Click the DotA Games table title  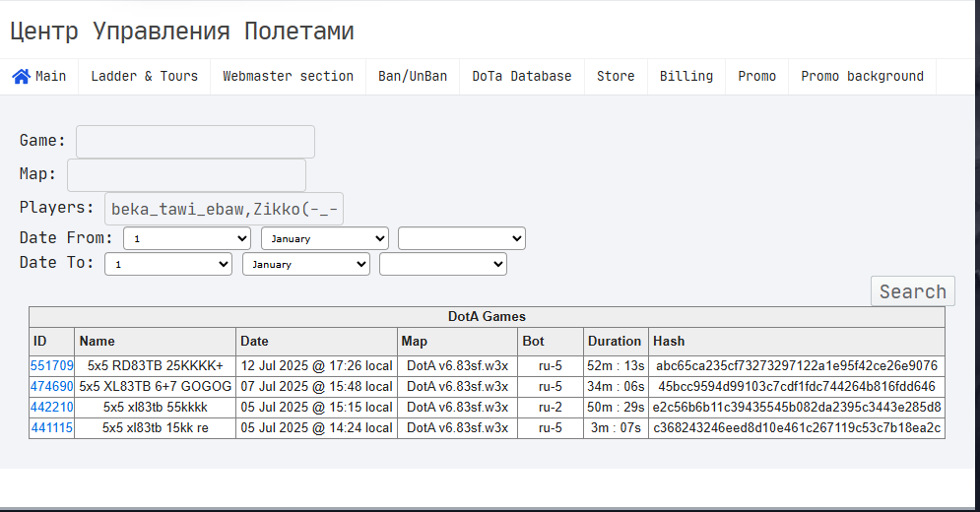[x=487, y=317]
